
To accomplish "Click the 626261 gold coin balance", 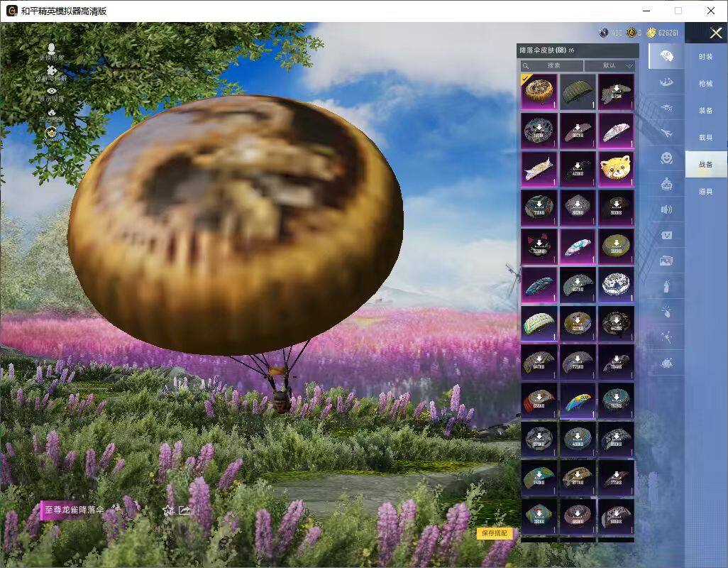I will pos(668,33).
